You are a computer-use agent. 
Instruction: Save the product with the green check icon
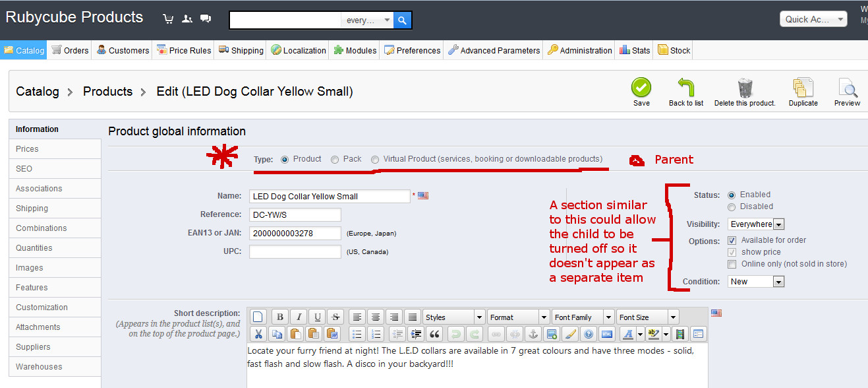(x=641, y=92)
